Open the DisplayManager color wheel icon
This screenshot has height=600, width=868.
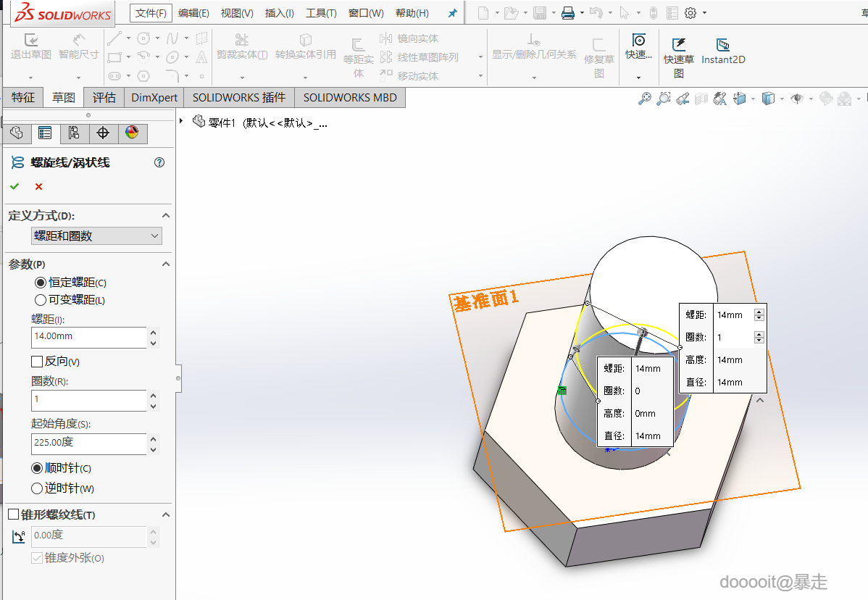[131, 133]
